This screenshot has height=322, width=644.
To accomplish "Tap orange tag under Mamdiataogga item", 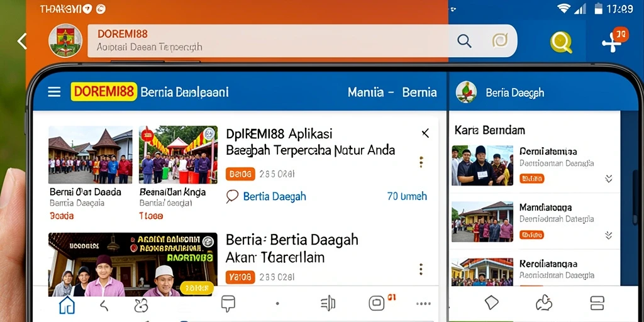I will pyautogui.click(x=532, y=235).
